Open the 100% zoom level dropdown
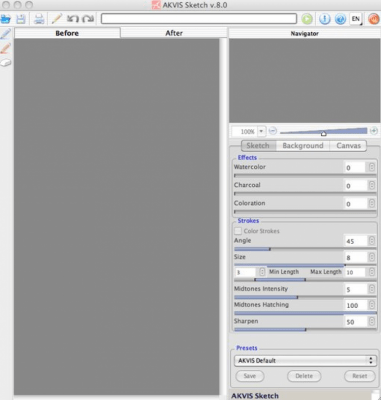381x400 pixels. (261, 131)
